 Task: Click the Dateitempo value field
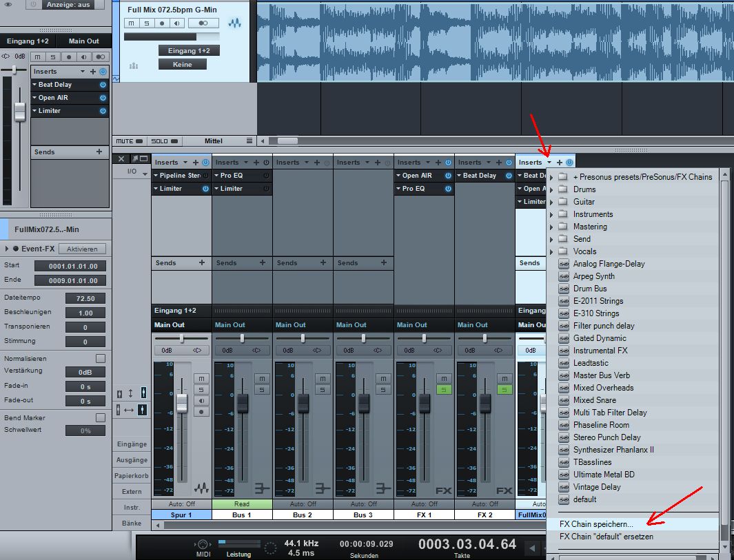[85, 298]
